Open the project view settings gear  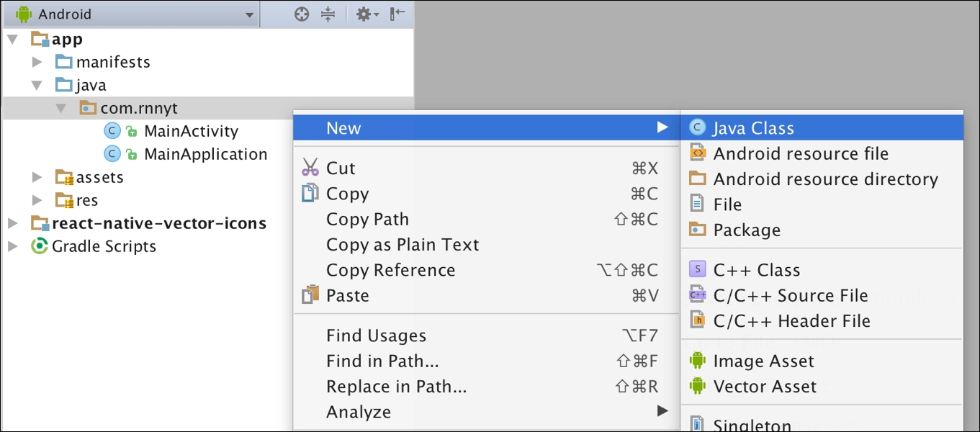pos(367,14)
